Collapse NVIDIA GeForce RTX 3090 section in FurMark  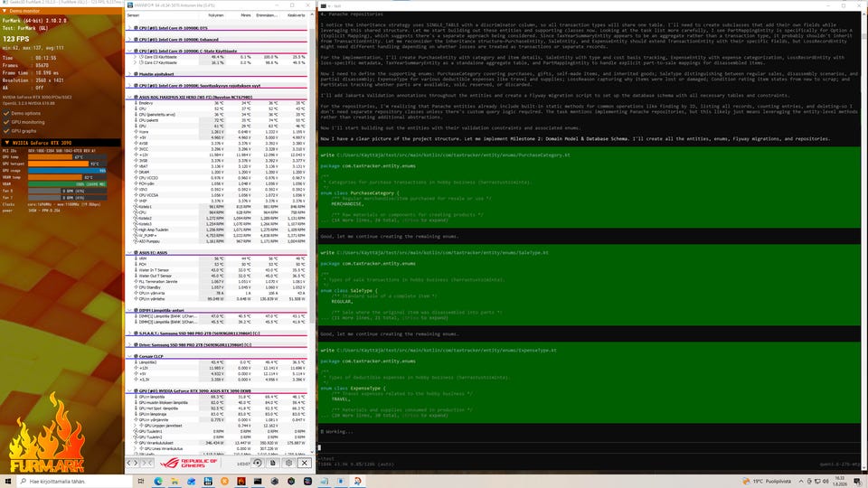pos(6,143)
